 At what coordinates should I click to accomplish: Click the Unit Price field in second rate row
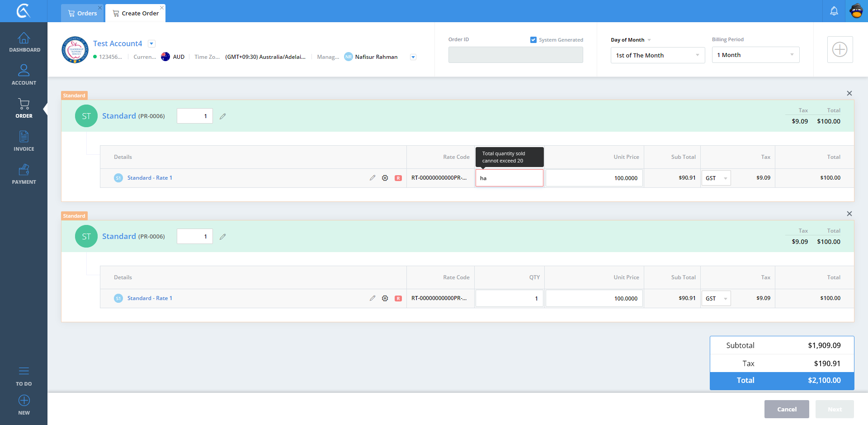[594, 299]
